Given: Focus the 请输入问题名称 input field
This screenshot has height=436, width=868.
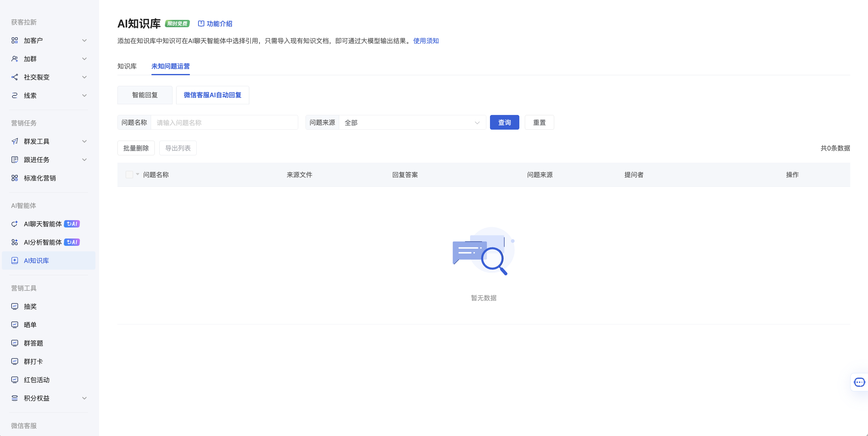Looking at the screenshot, I should pyautogui.click(x=224, y=123).
